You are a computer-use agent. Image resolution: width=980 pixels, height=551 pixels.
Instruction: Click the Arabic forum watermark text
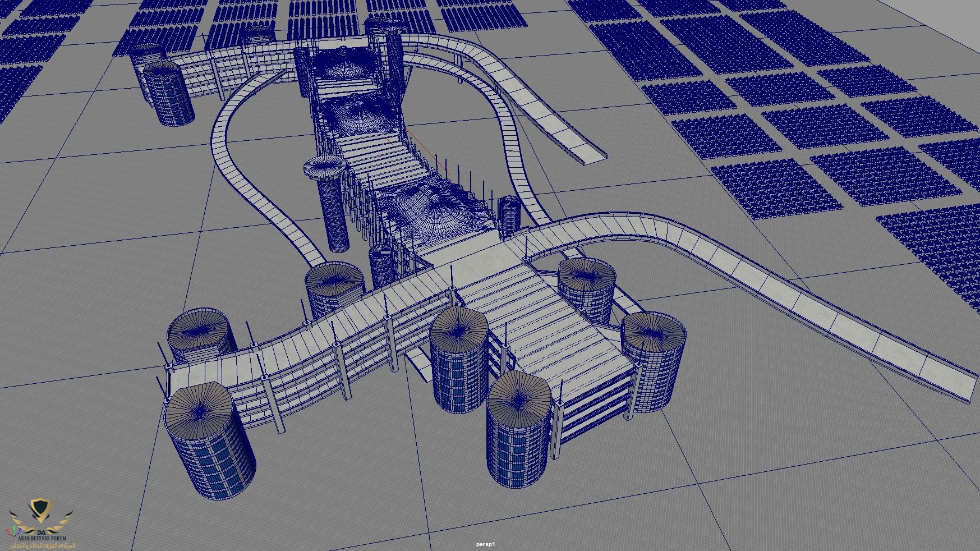(42, 545)
